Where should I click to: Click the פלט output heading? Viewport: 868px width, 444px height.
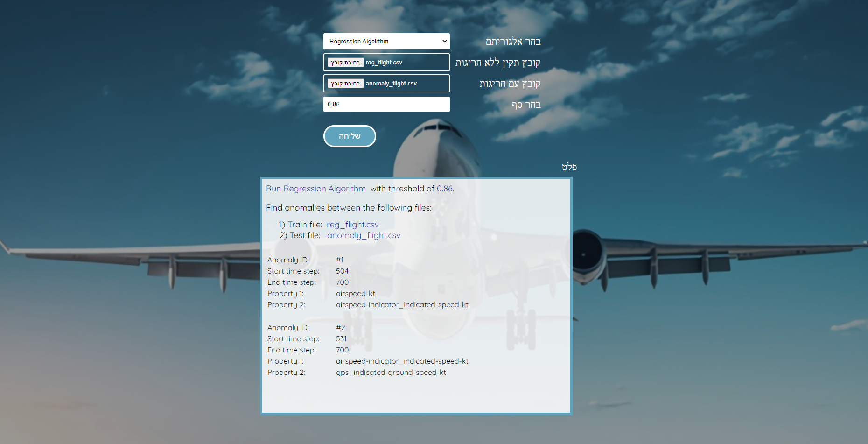[x=569, y=167]
